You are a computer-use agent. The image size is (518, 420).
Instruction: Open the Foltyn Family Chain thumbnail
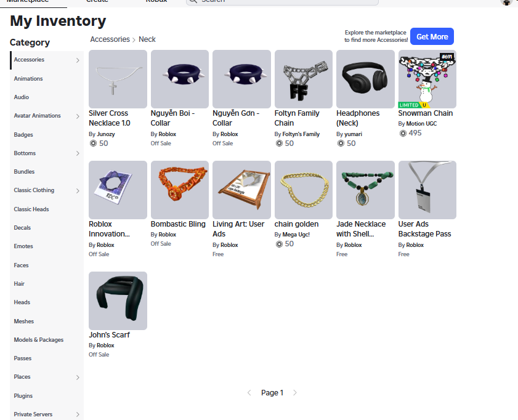click(304, 79)
